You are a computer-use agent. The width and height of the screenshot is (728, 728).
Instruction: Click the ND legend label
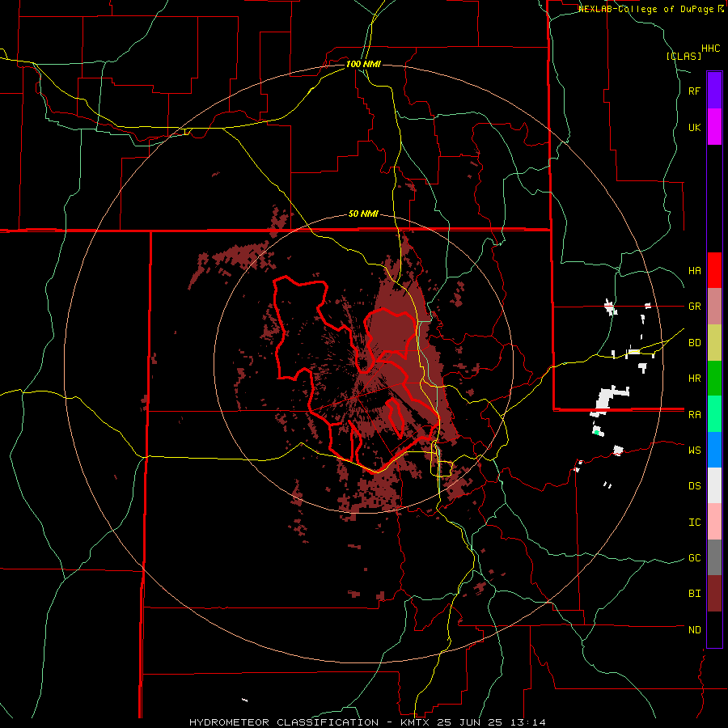click(694, 629)
